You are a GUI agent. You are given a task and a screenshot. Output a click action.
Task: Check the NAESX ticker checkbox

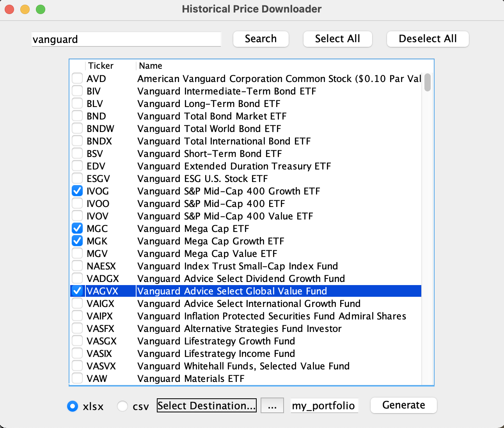[x=77, y=266]
